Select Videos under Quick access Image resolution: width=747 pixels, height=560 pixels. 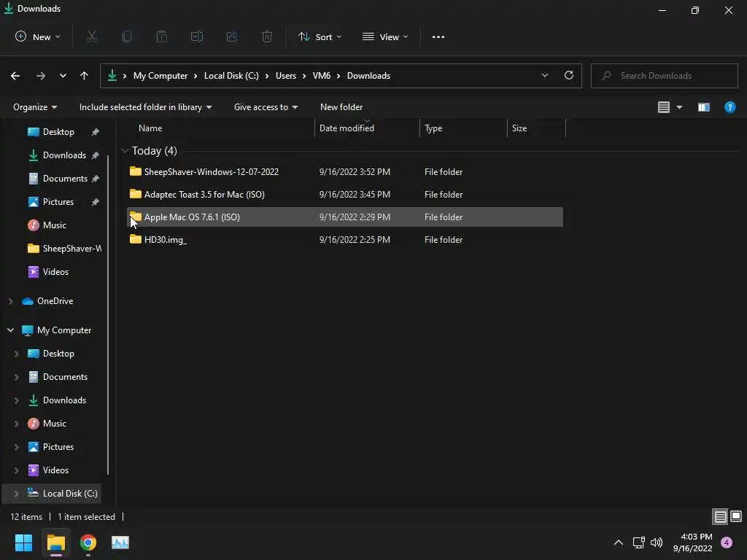pyautogui.click(x=55, y=272)
